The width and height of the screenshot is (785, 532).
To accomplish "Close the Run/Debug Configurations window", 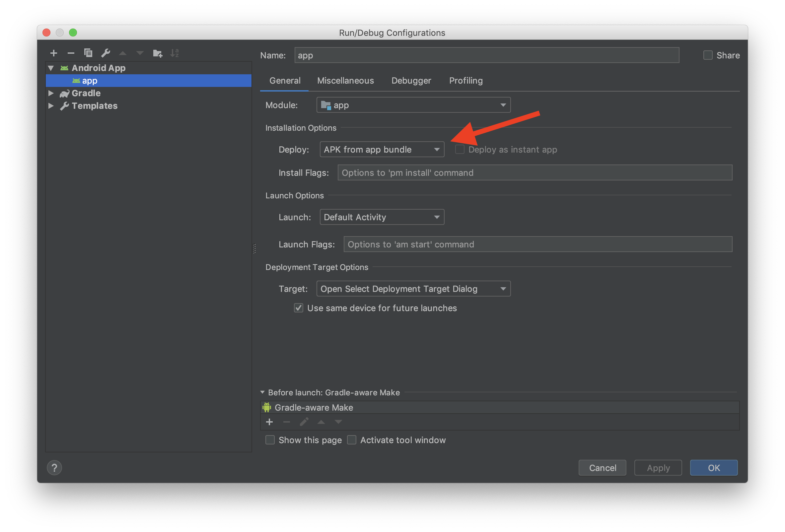I will 46,33.
